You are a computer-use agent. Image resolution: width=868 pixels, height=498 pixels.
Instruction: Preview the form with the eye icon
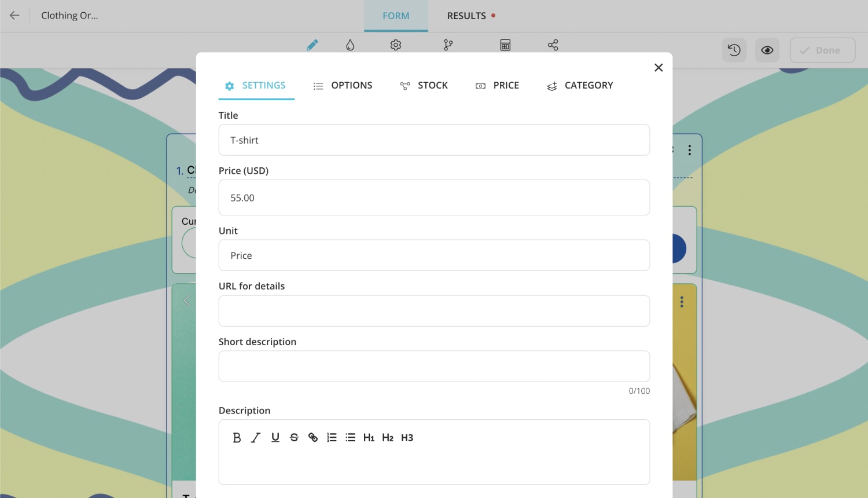(x=767, y=50)
